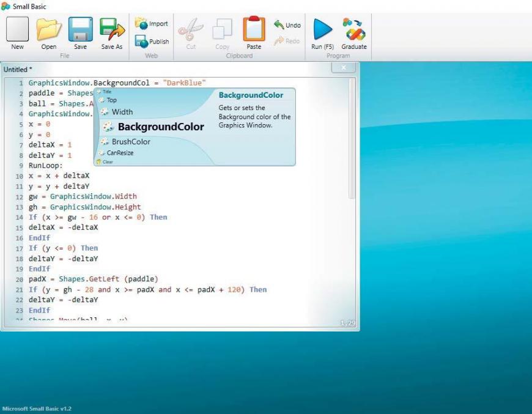The image size is (532, 414).
Task: Paste from clipboard using Paste icon
Action: tap(254, 29)
